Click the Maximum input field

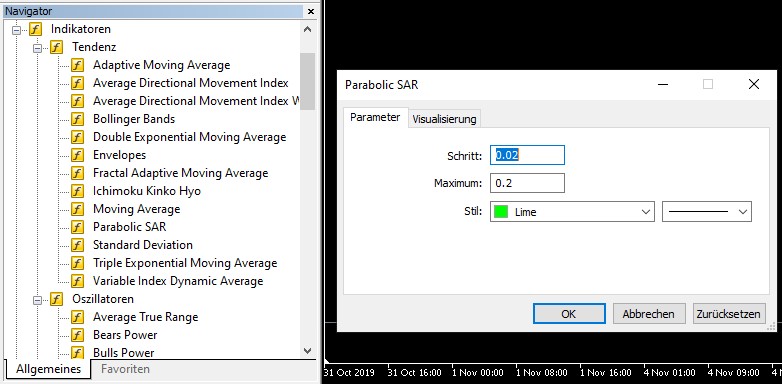[528, 183]
